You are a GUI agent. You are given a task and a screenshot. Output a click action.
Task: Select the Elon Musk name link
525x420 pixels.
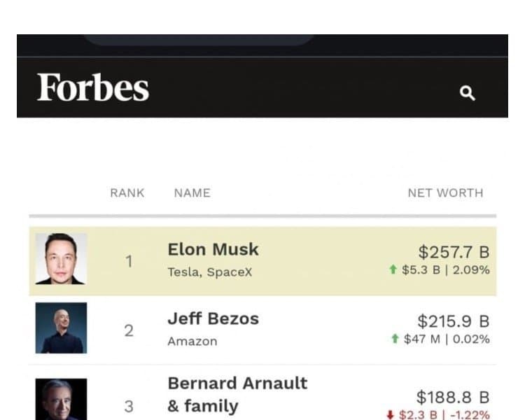pyautogui.click(x=213, y=250)
